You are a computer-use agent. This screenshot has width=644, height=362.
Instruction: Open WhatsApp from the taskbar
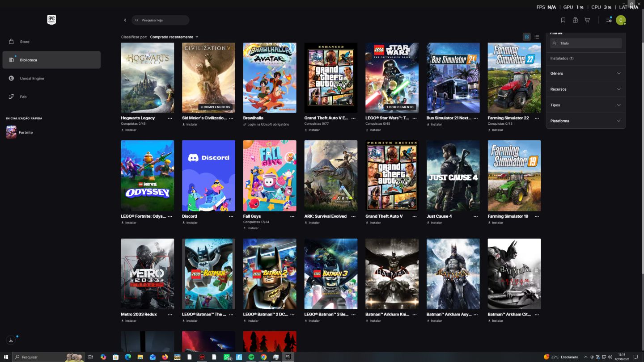coord(227,357)
